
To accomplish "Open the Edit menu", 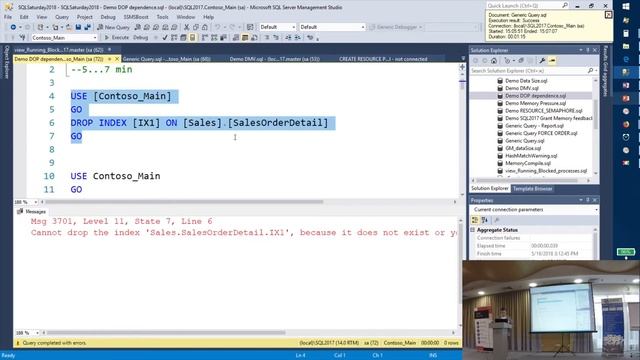I will coord(24,17).
